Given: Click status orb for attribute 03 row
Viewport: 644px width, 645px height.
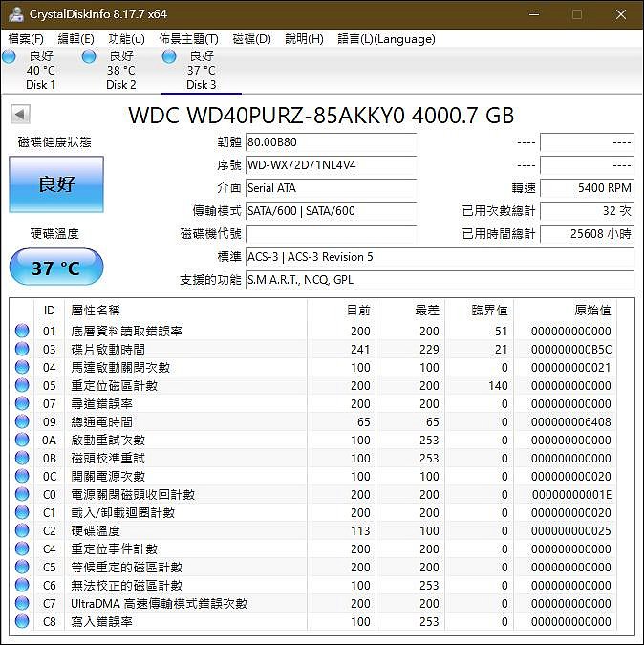Looking at the screenshot, I should point(22,349).
